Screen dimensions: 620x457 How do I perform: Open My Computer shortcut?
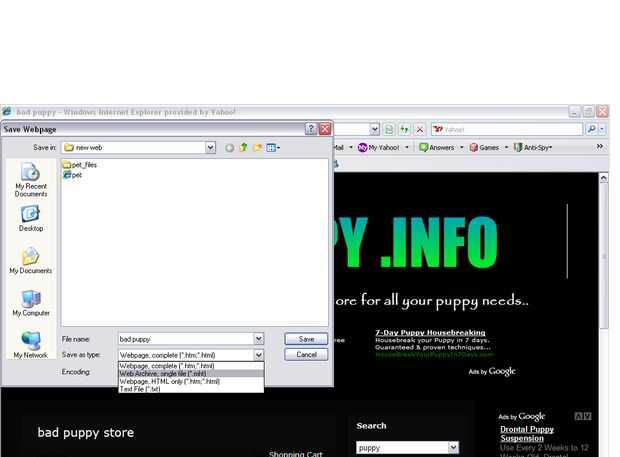coord(31,303)
